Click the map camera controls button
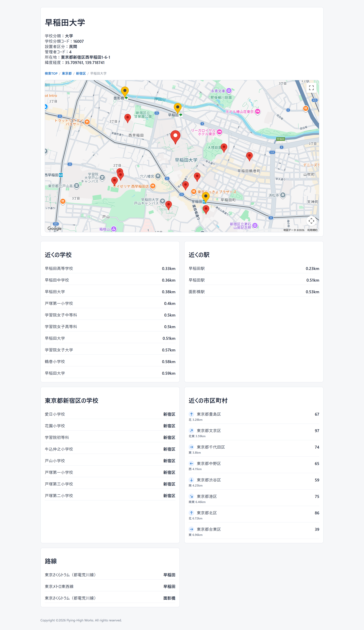 [311, 221]
